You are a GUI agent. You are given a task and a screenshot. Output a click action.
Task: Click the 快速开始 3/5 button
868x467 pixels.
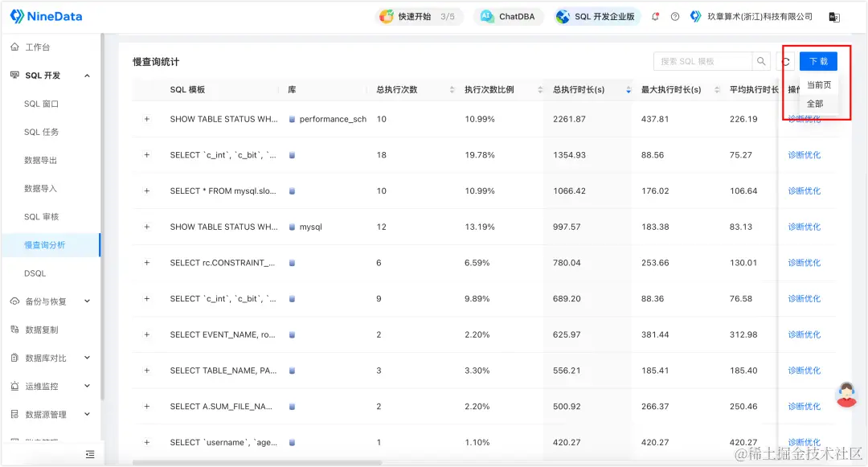[x=419, y=17]
